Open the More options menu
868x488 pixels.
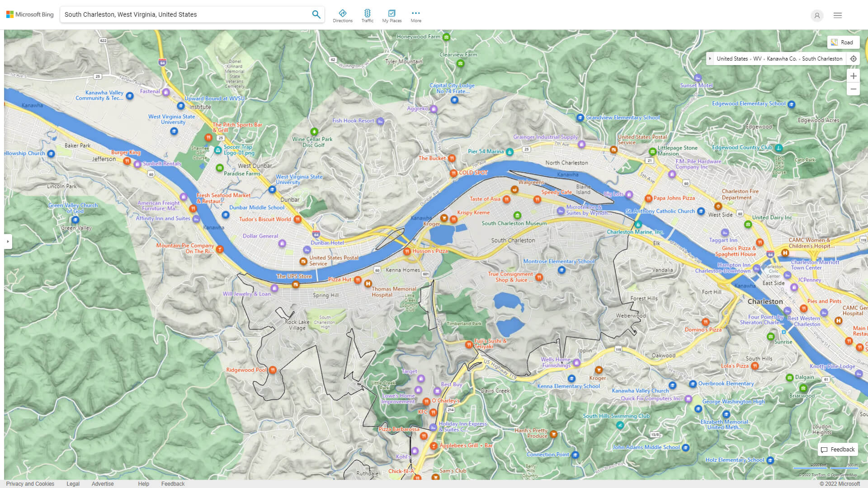[x=416, y=16]
